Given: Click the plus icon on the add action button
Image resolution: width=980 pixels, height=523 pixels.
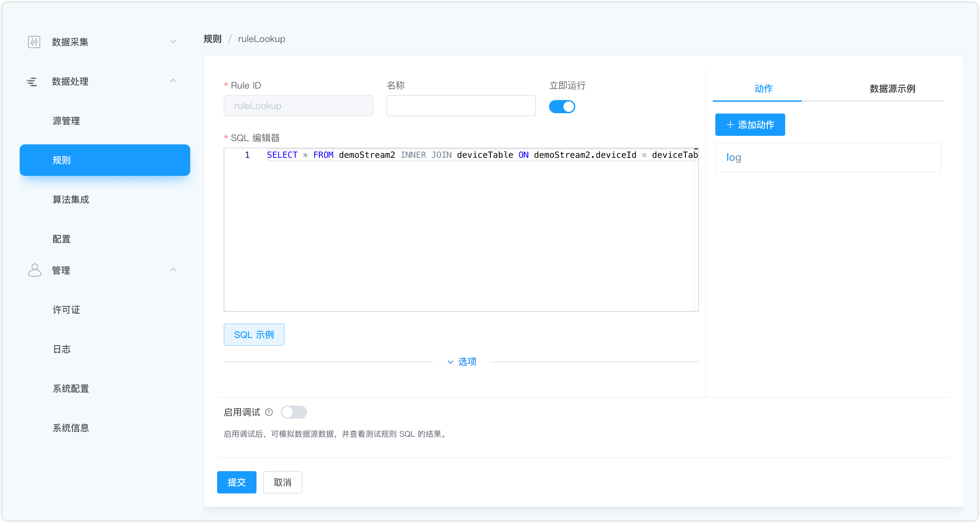Looking at the screenshot, I should (730, 125).
